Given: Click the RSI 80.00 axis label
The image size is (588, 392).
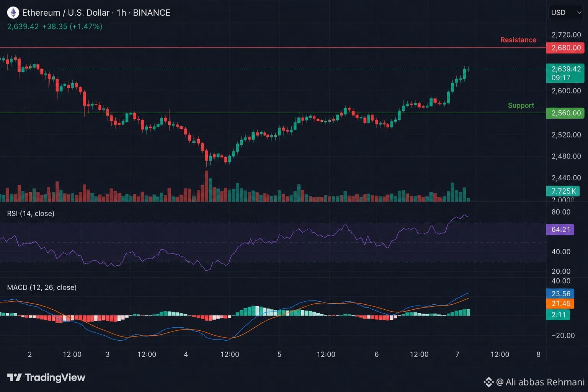Looking at the screenshot, I should coord(561,212).
